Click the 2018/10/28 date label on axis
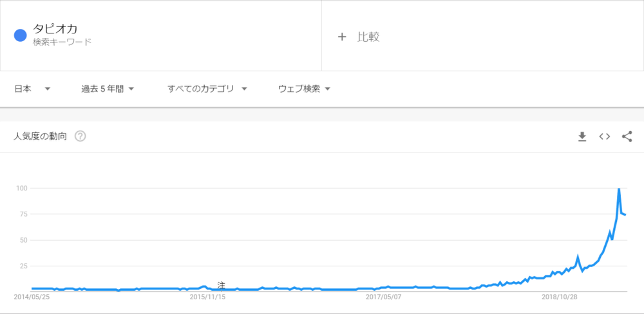The image size is (644, 314). point(559,297)
